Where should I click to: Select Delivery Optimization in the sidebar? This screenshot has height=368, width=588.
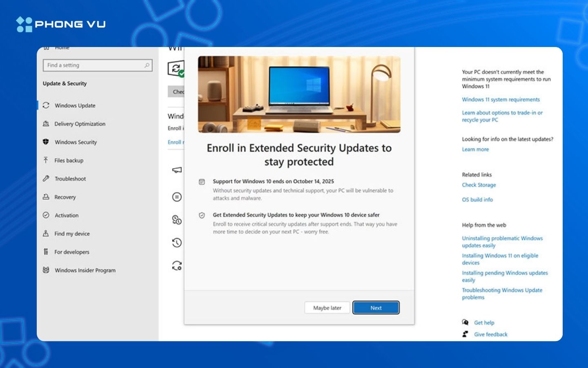point(80,124)
